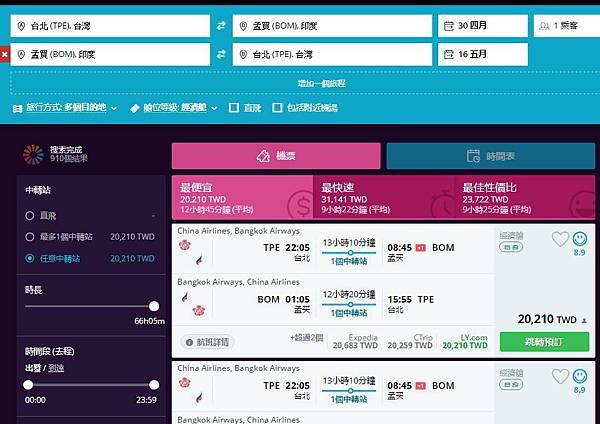Open the 1 旅客 passenger selector

tap(567, 26)
